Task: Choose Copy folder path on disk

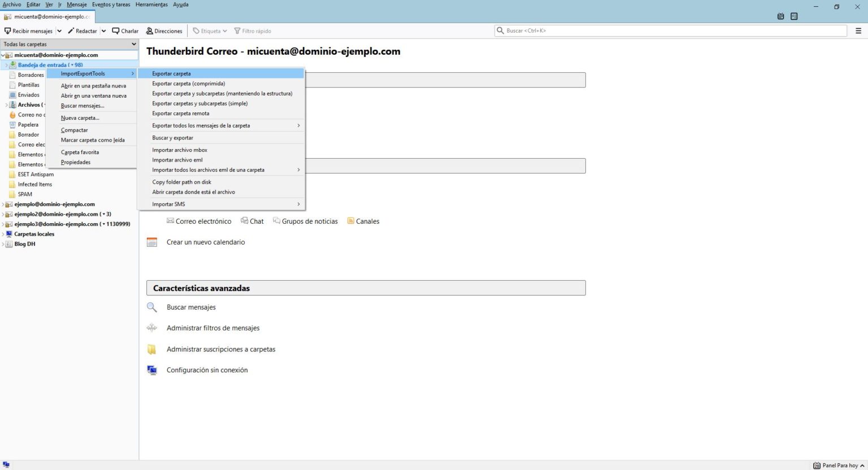Action: pyautogui.click(x=221, y=182)
